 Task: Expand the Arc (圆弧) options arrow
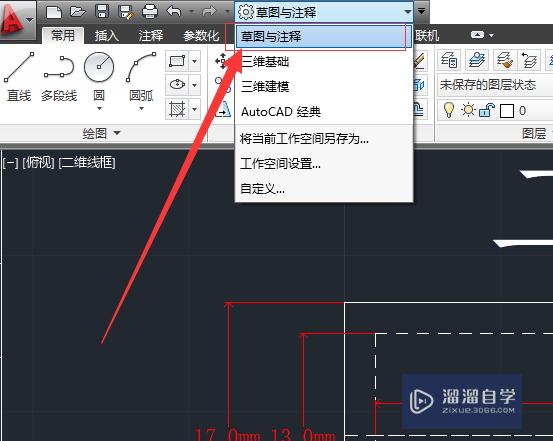141,108
